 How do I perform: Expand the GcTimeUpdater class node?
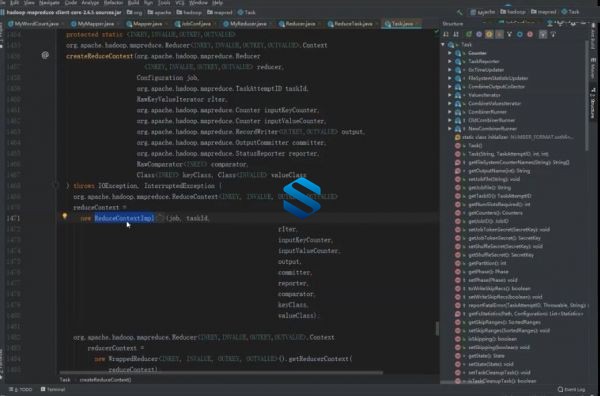(x=450, y=70)
